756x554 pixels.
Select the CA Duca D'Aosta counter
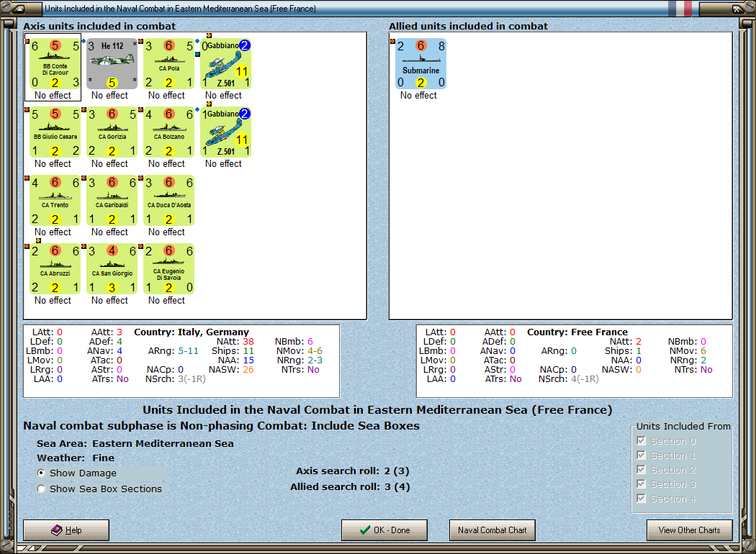click(x=168, y=201)
